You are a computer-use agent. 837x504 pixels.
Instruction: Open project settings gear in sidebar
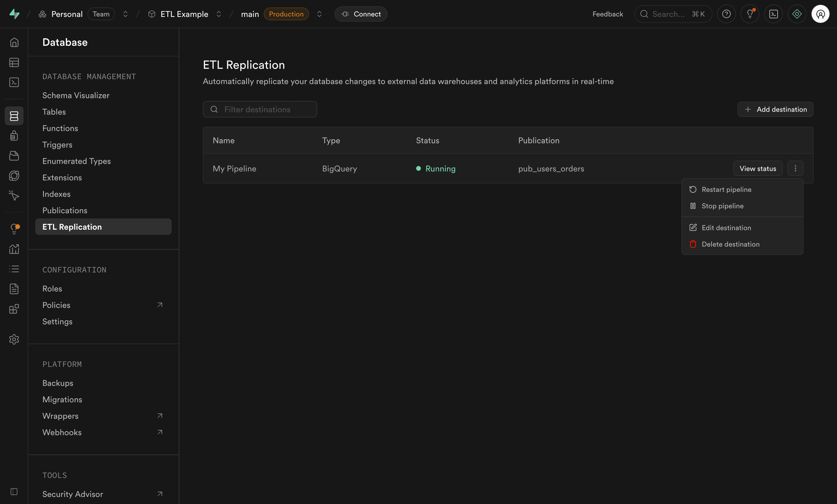14,339
